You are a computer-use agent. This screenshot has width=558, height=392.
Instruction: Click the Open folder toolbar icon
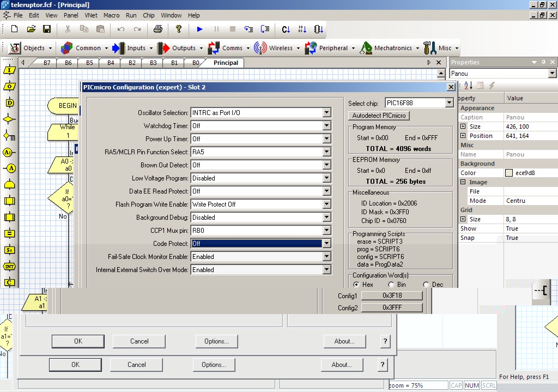tap(31, 29)
